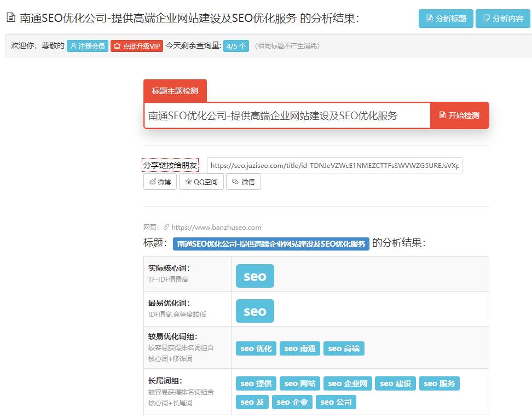The height and width of the screenshot is (419, 532).
Task: Click the person icon inside 注册会员
Action: (74, 46)
